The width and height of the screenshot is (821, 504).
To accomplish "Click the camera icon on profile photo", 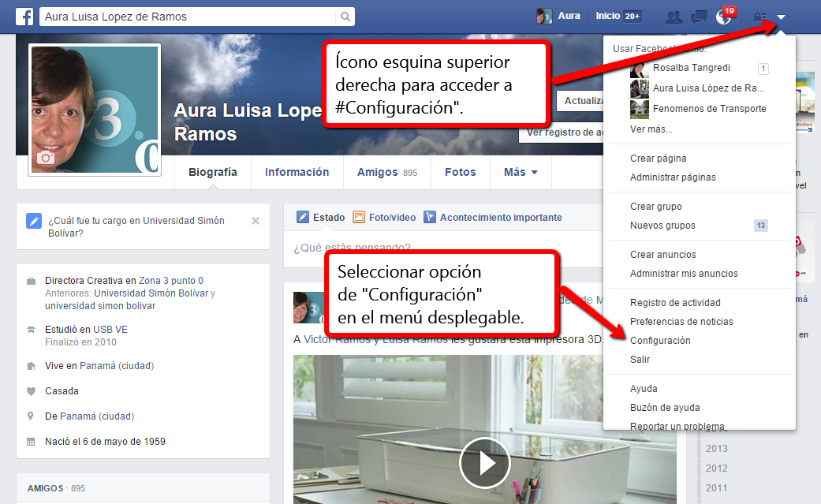I will click(46, 158).
